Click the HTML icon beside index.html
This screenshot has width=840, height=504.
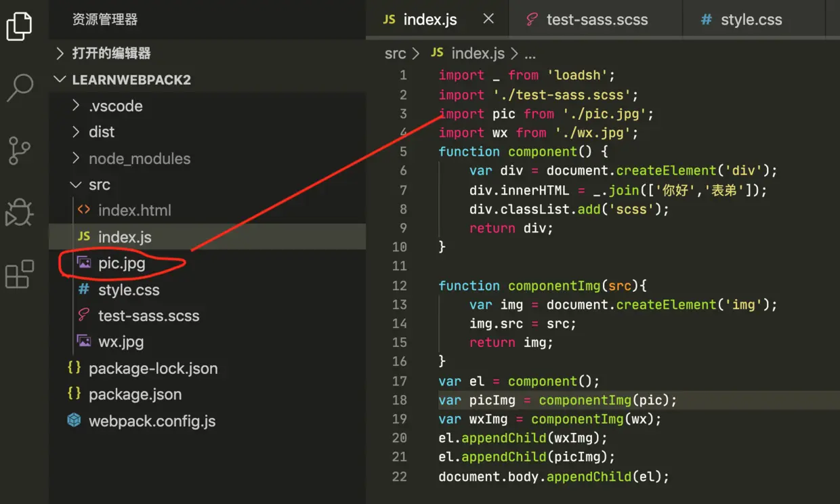84,210
